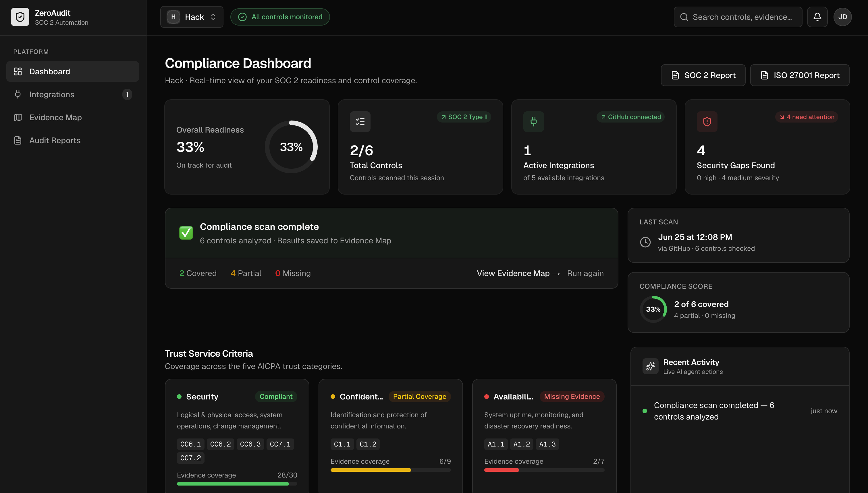This screenshot has width=868, height=493.
Task: Click the 4 need attention badge
Action: pos(806,117)
